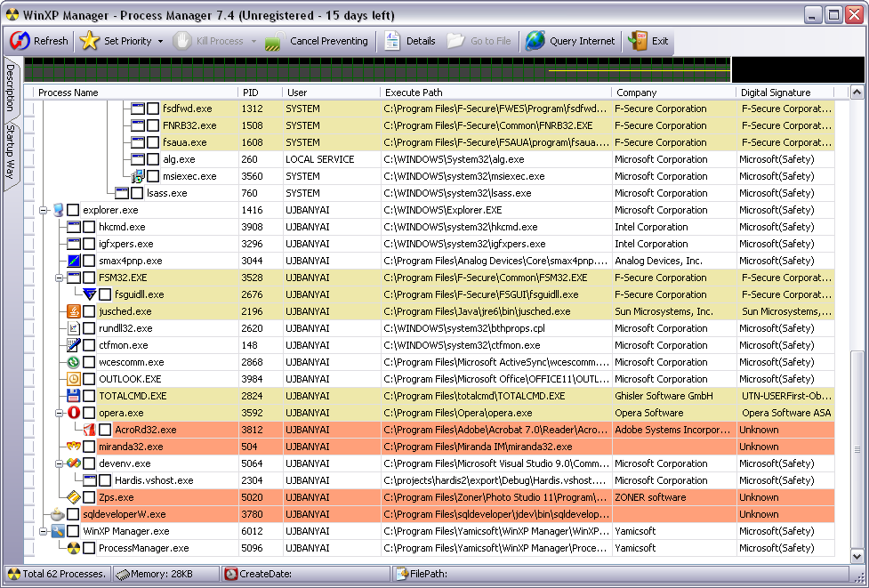
Task: Collapse the WinXP Manager.exe node
Action: [x=44, y=531]
